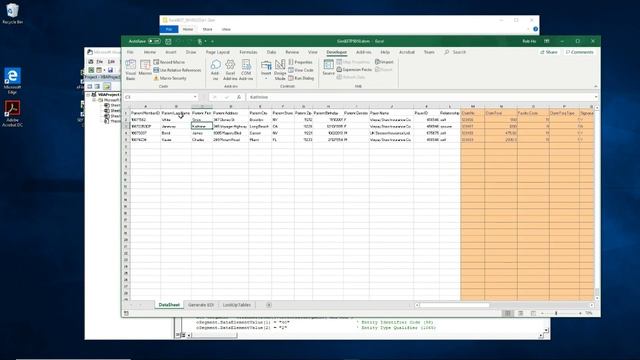Select cell C3 containing Kathrine
The height and width of the screenshot is (360, 640).
tap(202, 127)
